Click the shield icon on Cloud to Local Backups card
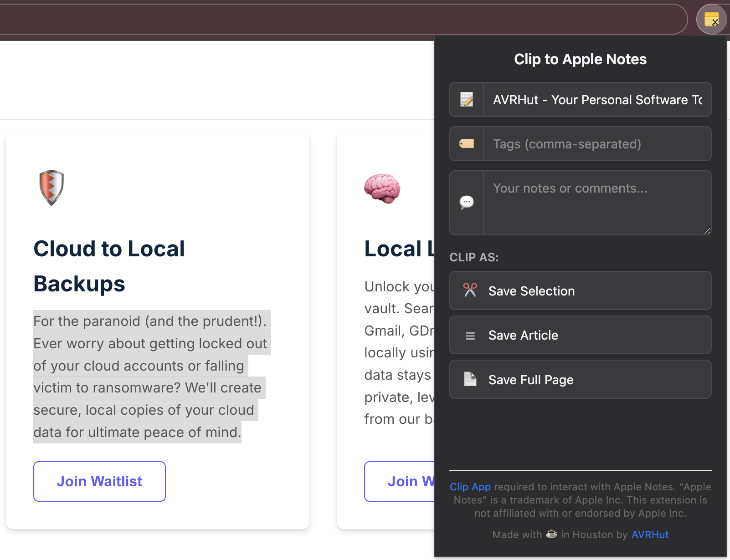This screenshot has height=560, width=730. pyautogui.click(x=51, y=188)
